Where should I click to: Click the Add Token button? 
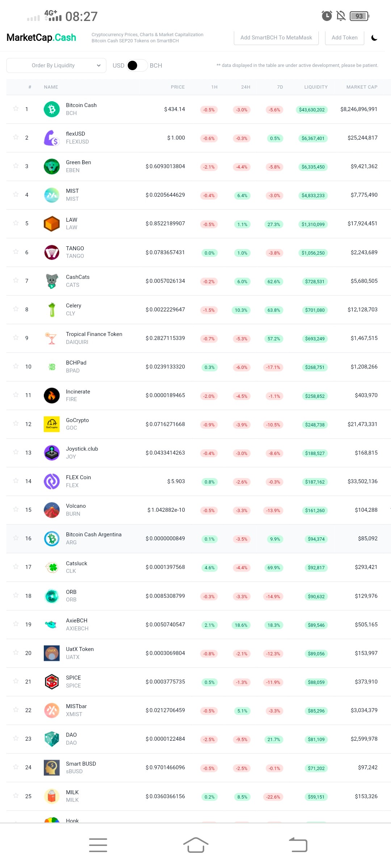(x=345, y=38)
